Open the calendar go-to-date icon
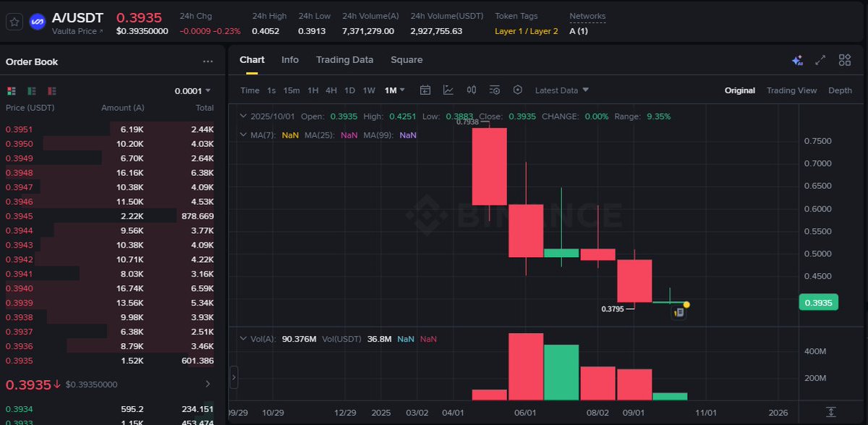This screenshot has height=425, width=868. pos(425,91)
